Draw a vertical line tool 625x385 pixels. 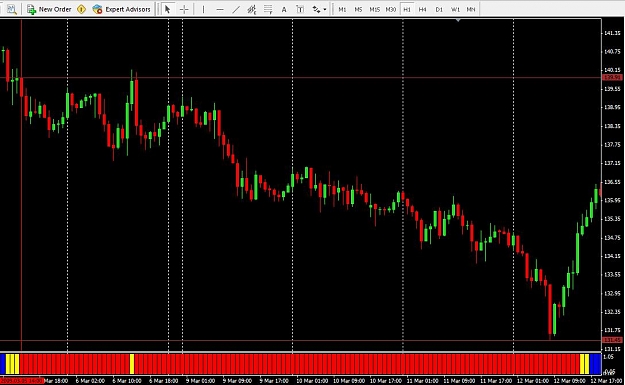pos(203,9)
